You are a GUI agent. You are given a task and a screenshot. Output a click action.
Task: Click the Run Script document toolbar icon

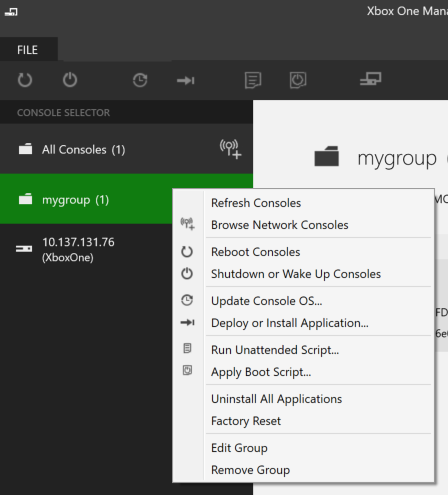[x=253, y=80]
